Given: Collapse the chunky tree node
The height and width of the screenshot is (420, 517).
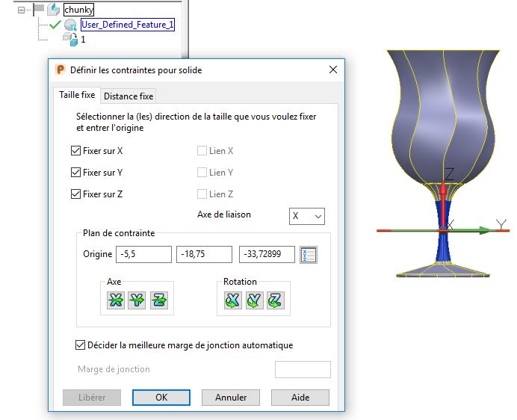Looking at the screenshot, I should pos(21,10).
